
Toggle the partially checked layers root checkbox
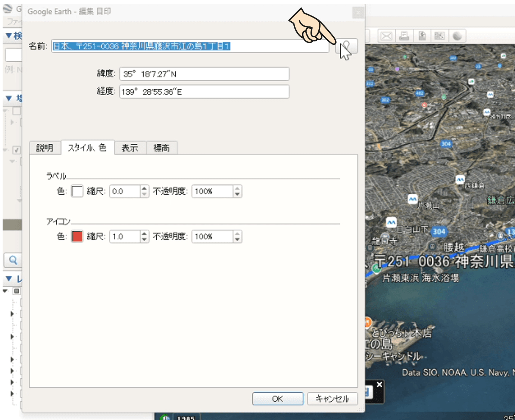[x=17, y=291]
